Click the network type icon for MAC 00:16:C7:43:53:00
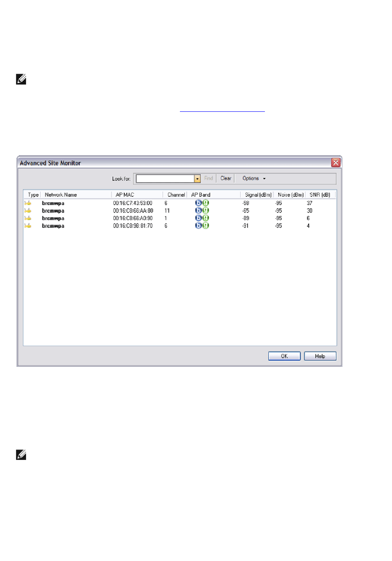 (28, 203)
